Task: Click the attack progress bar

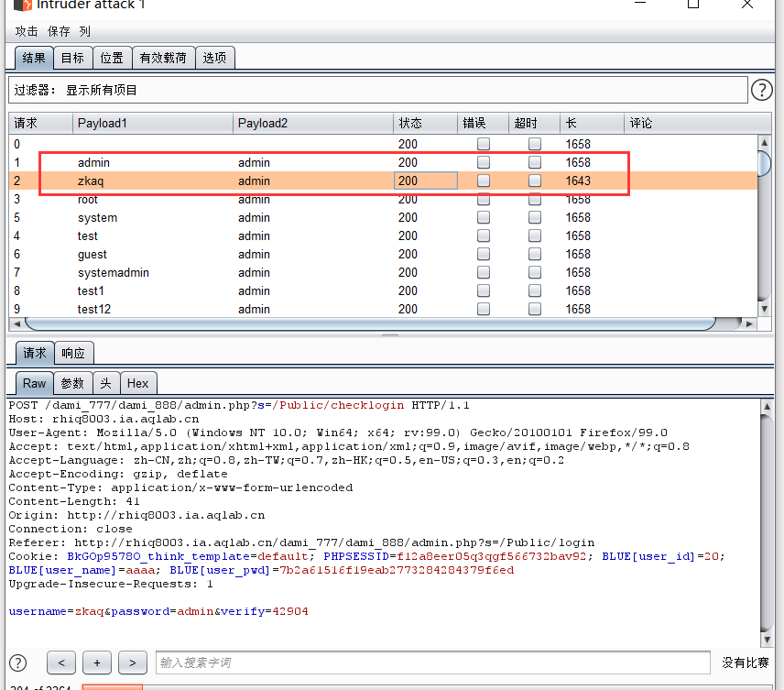Action: (428, 687)
